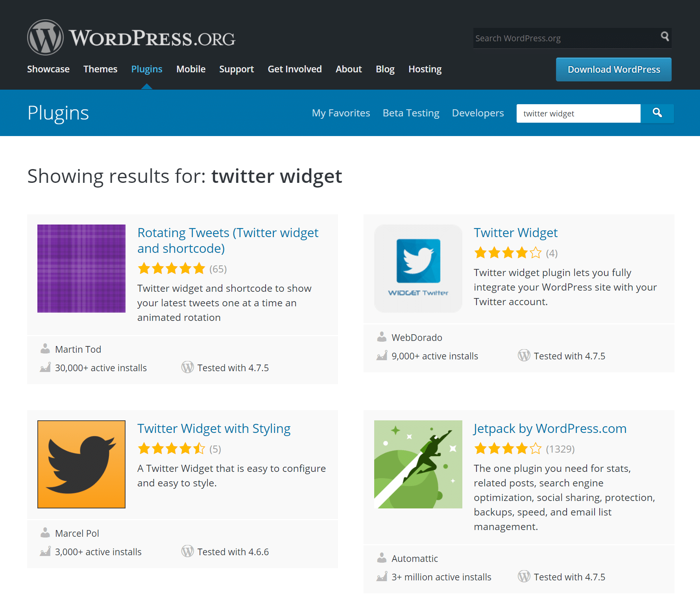This screenshot has height=602, width=700.
Task: Click the WordPress icon next to Tested with 4.6.6
Action: [187, 551]
